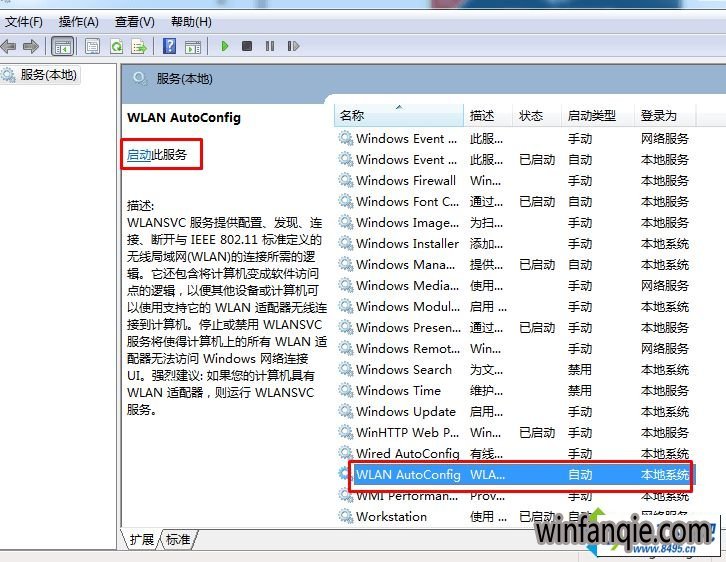Select the WinHTTP Web P... service name
The height and width of the screenshot is (562, 726).
pos(407,432)
